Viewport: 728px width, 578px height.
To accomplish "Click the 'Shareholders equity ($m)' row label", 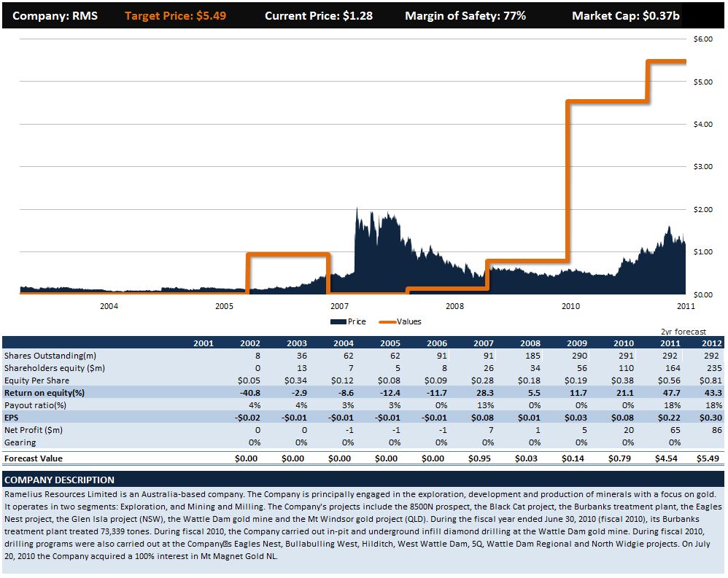I will pos(54,368).
